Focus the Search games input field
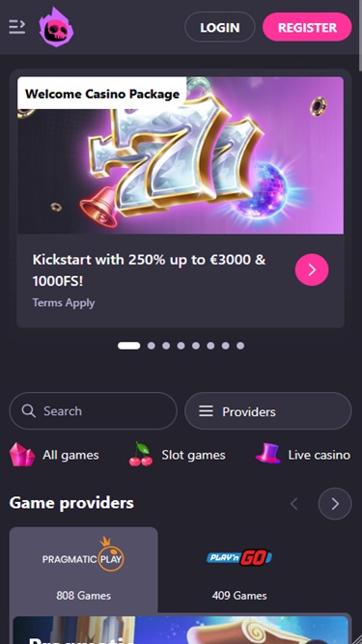This screenshot has width=362, height=644. (94, 411)
